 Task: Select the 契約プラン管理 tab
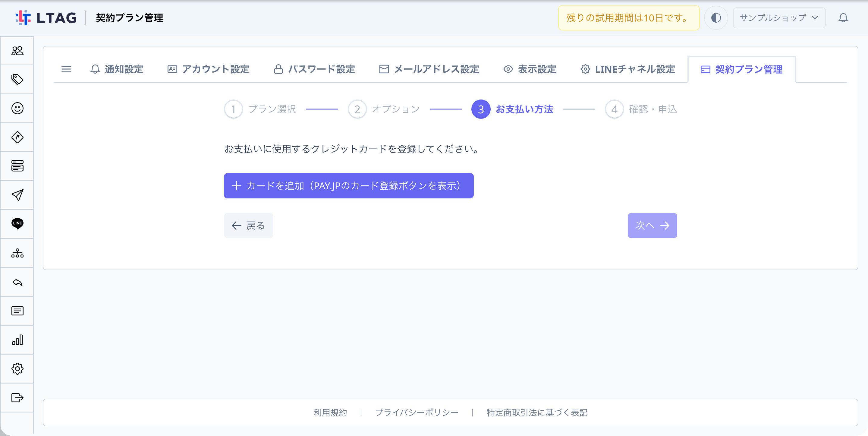click(741, 69)
